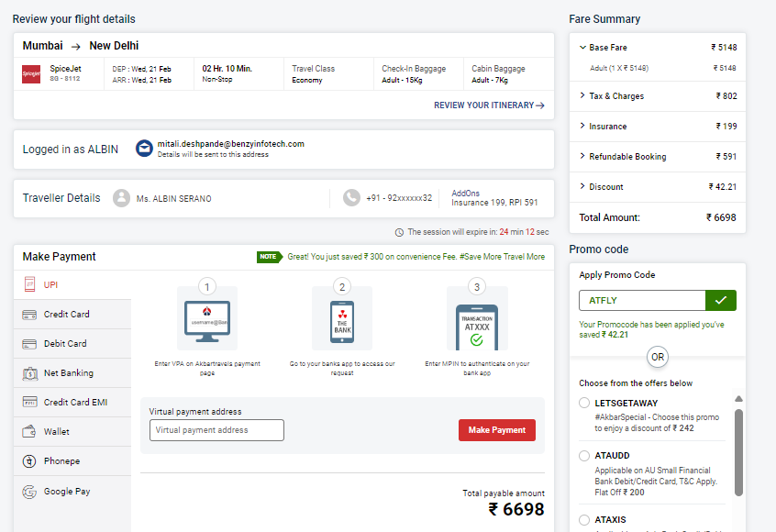Open the Review Your Itinerary link
Image resolution: width=776 pixels, height=532 pixels.
click(x=489, y=105)
